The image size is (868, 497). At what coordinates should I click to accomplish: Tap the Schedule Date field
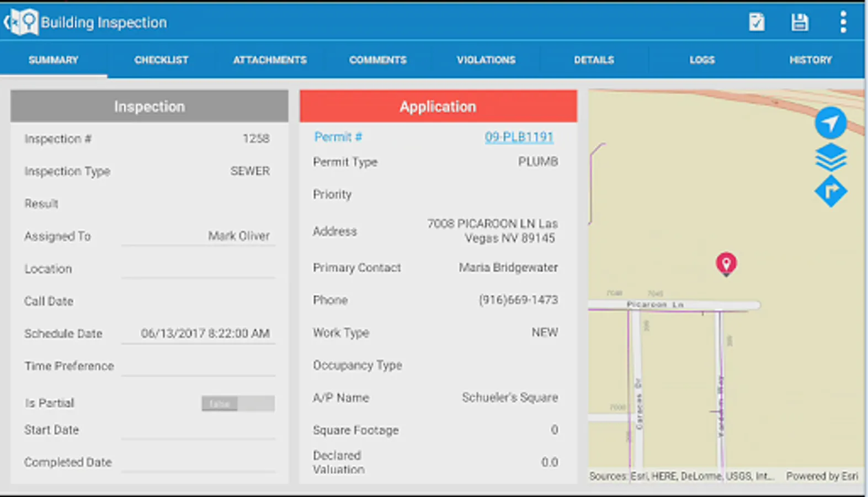point(199,334)
